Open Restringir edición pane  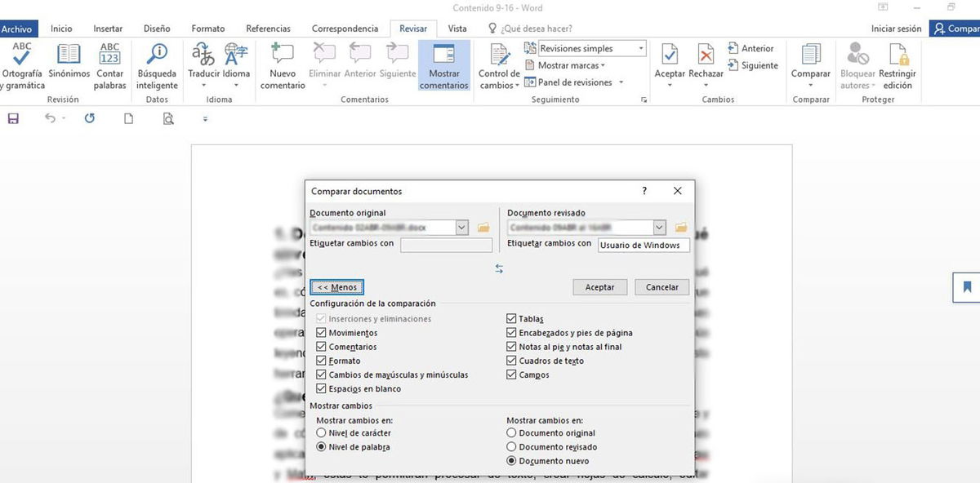coord(898,65)
